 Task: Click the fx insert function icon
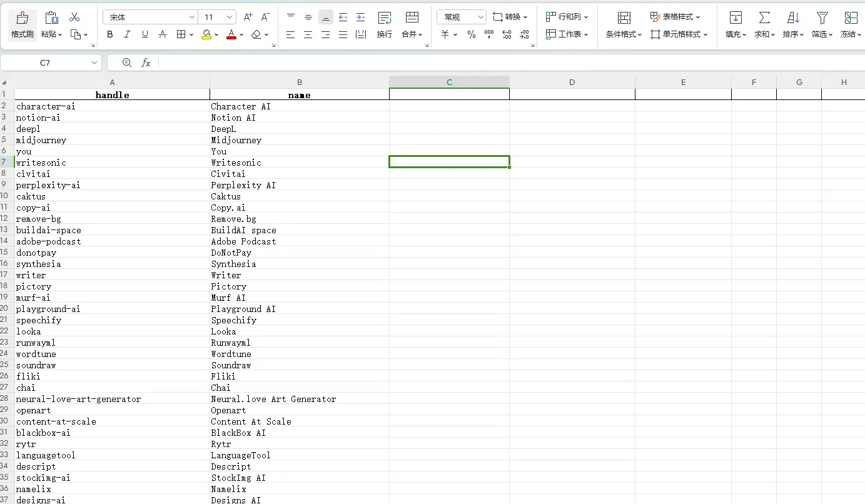(146, 63)
